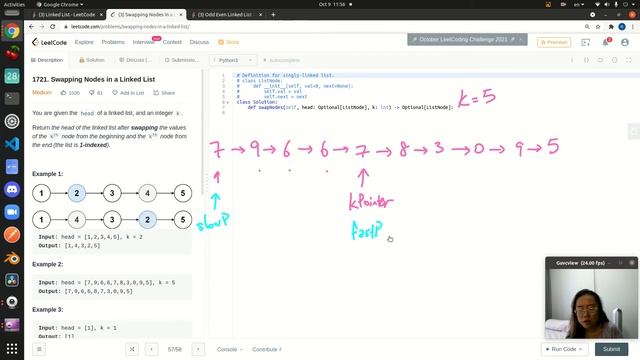Bookmark this page with the star icon
The height and width of the screenshot is (360, 640).
598,27
